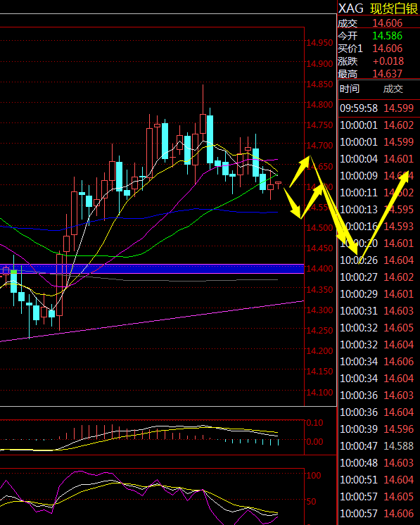The width and height of the screenshot is (420, 525).
Task: Select tick 10:00:36 priced 14.603
Action: coord(378,395)
